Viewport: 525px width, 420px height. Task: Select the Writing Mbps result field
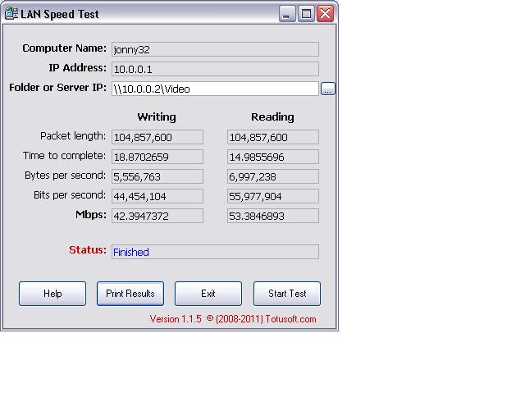pos(157,216)
